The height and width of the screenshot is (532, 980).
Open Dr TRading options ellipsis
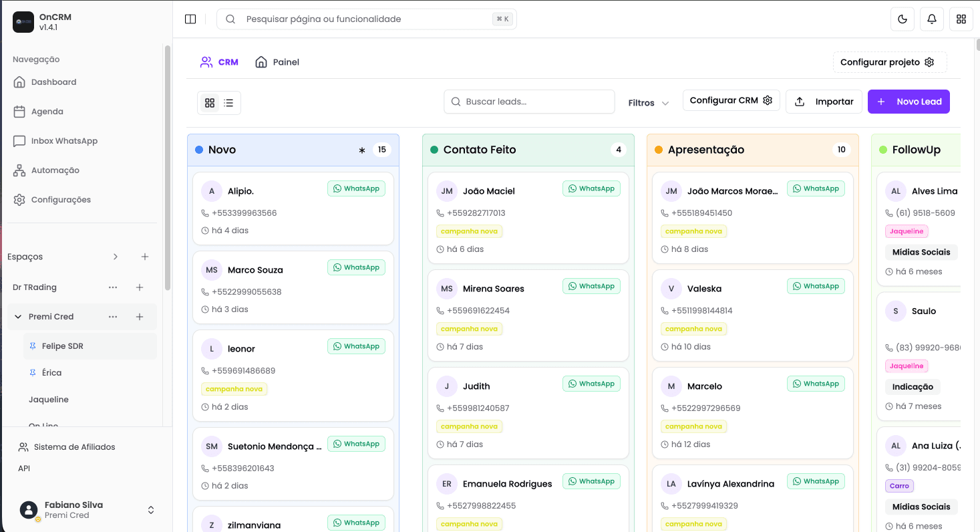coord(113,287)
